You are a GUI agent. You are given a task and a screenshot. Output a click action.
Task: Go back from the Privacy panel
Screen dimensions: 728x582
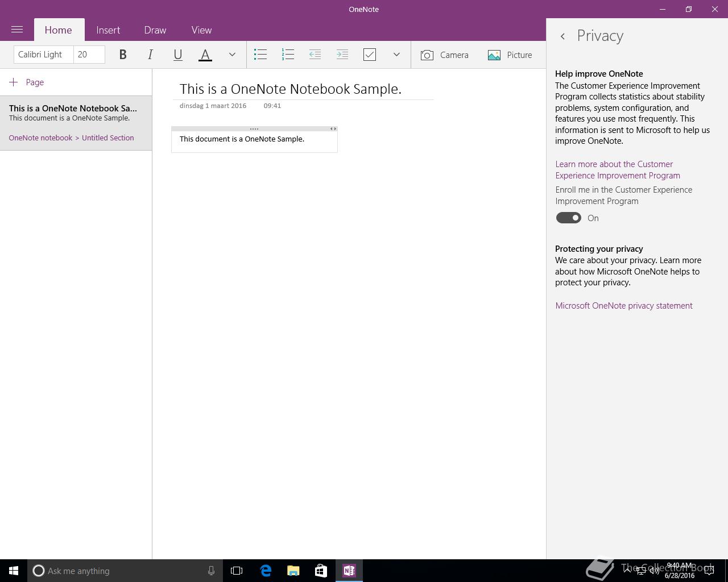pyautogui.click(x=562, y=36)
